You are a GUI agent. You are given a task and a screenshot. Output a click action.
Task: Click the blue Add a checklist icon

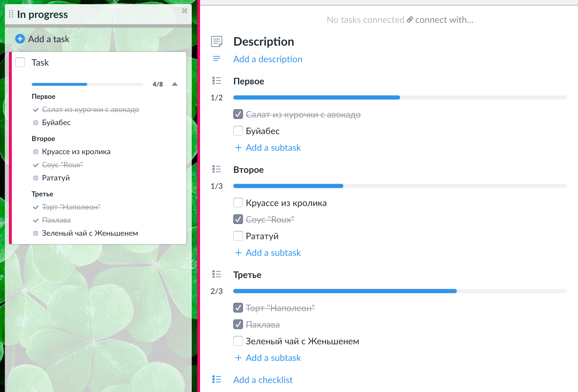pos(217,380)
